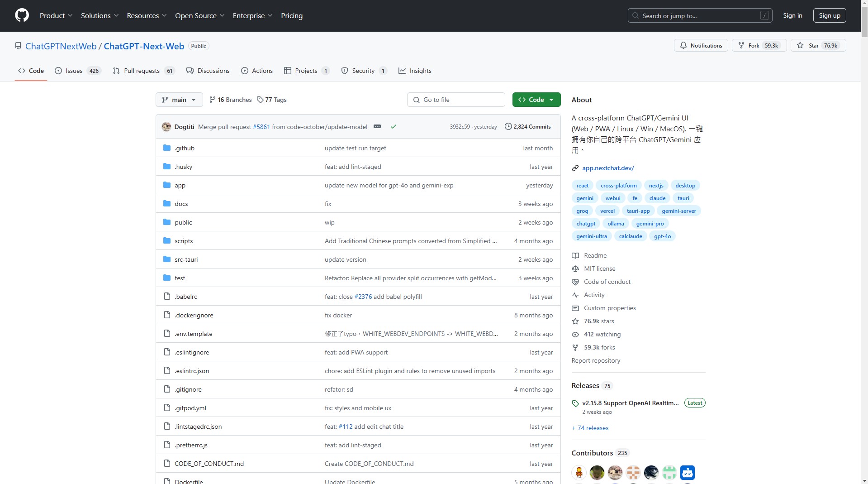Screen dimensions: 868x484
Task: Click the Custom properties icon
Action: [575, 308]
